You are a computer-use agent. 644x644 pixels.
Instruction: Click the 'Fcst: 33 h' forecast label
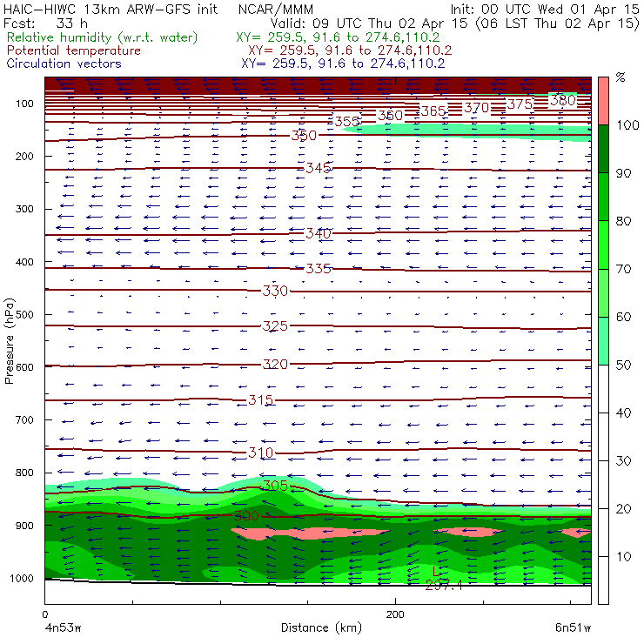coord(45,23)
